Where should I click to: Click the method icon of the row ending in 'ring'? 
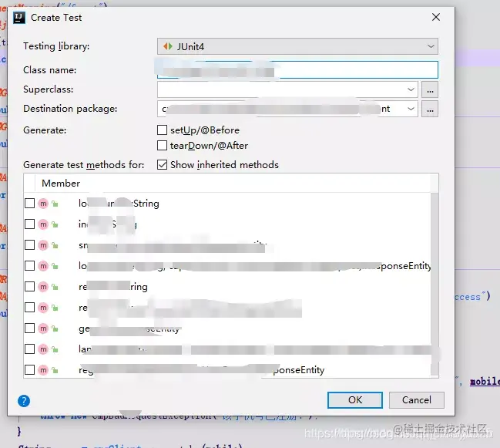pyautogui.click(x=43, y=287)
